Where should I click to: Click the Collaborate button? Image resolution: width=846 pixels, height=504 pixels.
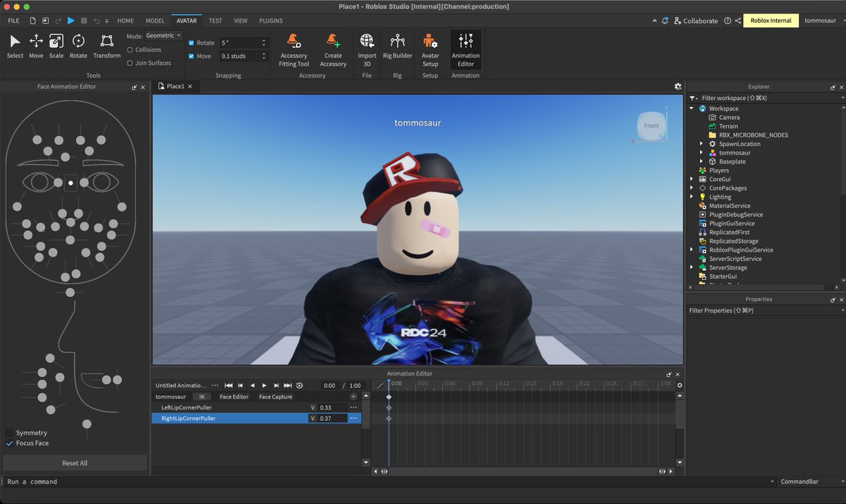[x=696, y=21]
